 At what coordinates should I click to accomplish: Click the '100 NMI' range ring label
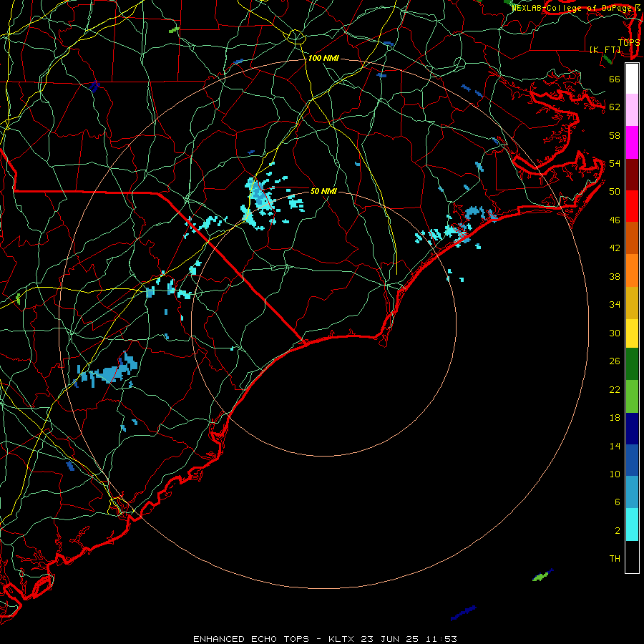click(x=323, y=59)
